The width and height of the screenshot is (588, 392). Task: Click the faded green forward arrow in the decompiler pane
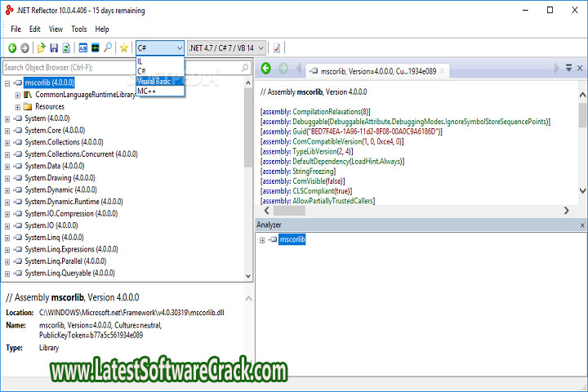tap(283, 69)
